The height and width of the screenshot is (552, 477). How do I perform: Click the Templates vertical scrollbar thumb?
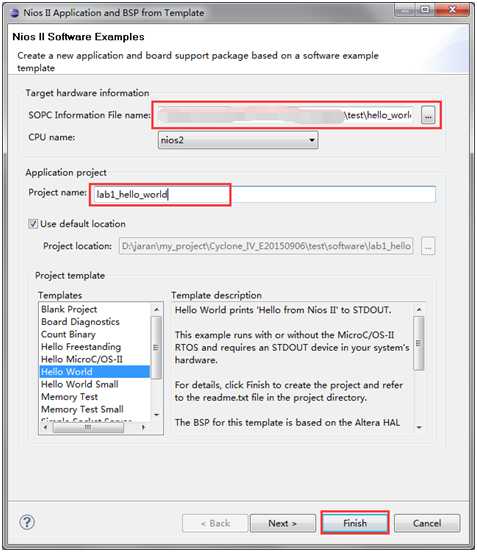click(156, 347)
